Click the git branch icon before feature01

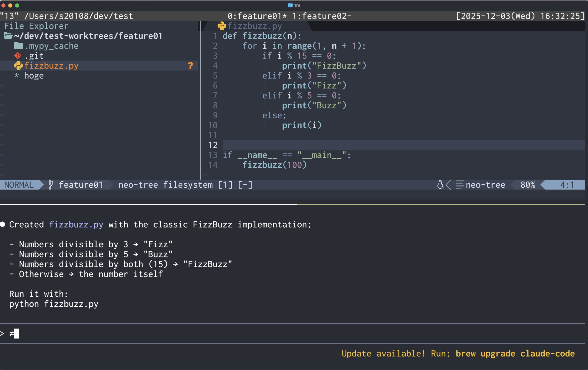51,185
